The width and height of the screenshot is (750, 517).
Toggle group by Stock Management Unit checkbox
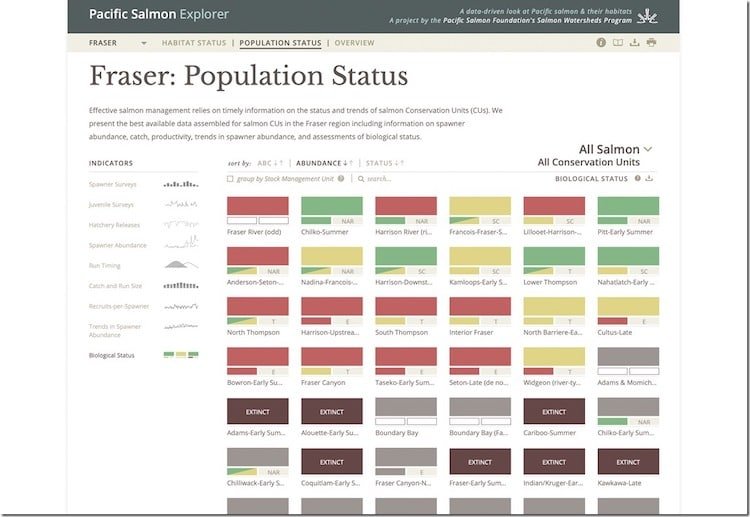coord(230,179)
